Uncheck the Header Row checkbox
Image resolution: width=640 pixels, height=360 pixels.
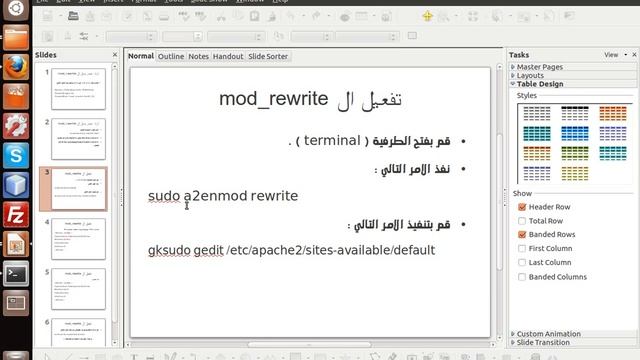(522, 207)
